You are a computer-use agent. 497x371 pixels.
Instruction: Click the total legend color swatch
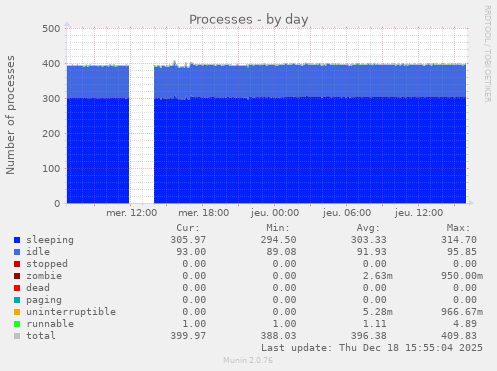pyautogui.click(x=17, y=336)
